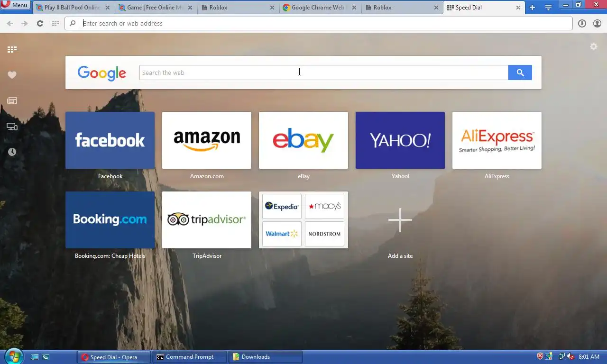Open News icon in sidebar
Viewport: 607px width, 364px height.
(12, 100)
